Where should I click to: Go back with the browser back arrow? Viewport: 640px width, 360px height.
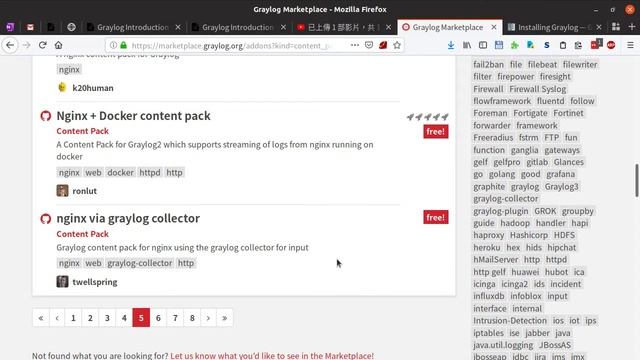[x=10, y=45]
